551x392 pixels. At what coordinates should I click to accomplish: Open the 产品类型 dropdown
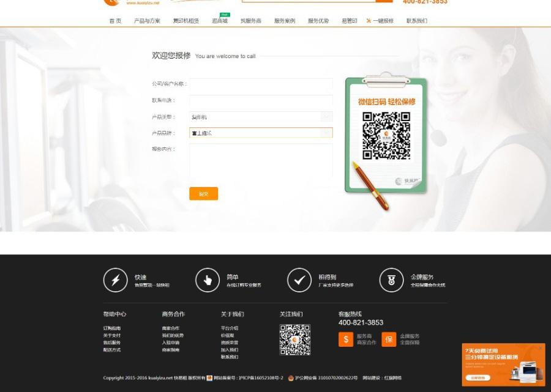[326, 117]
